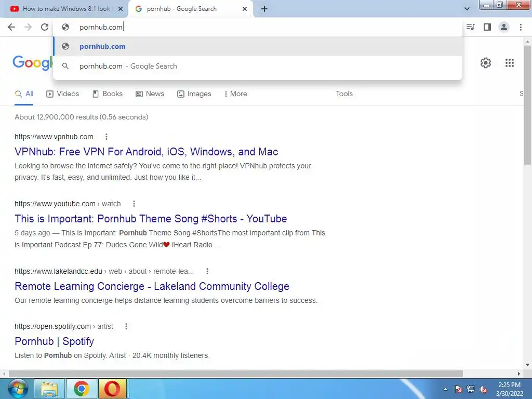The image size is (532, 399).
Task: Click the muted volume tray icon
Action: [x=483, y=389]
